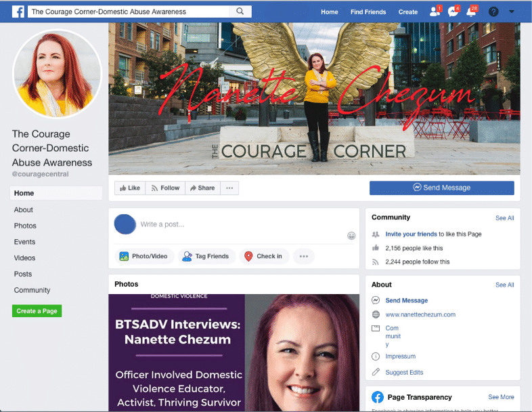Click the blue Send Message button
The image size is (532, 412).
(441, 188)
